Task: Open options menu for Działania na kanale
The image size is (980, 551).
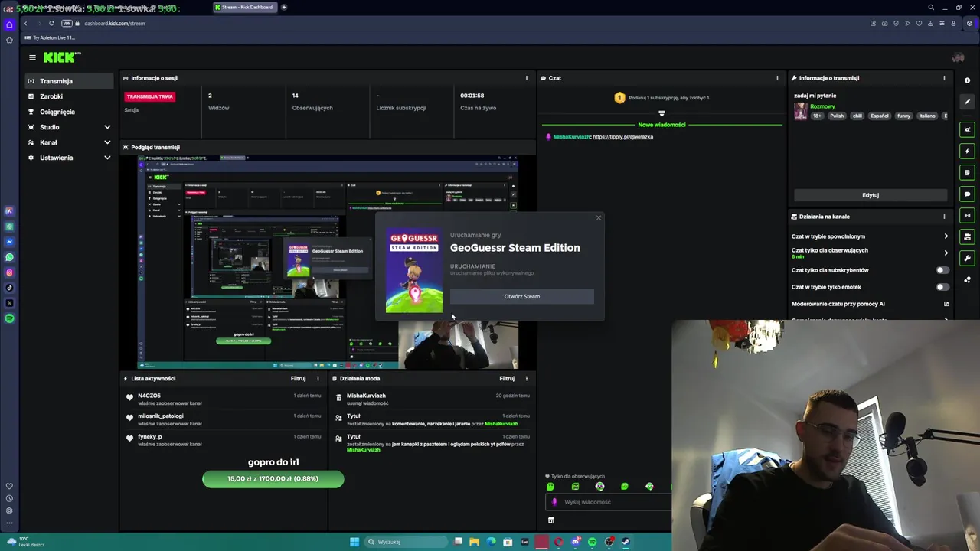Action: click(x=944, y=217)
